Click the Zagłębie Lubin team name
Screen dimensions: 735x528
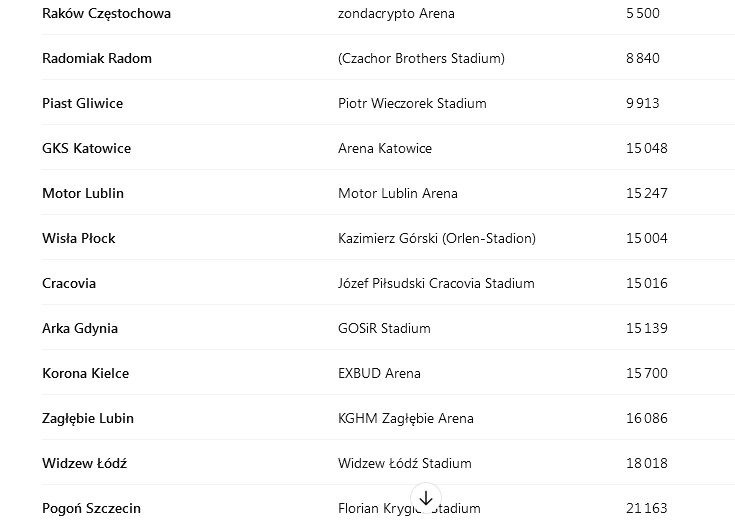coord(88,418)
